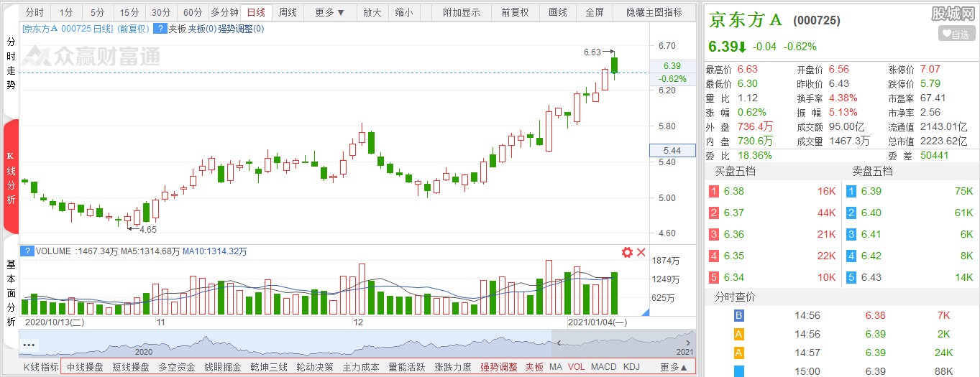Select 涨跌力度 indicator
The width and height of the screenshot is (980, 377).
[x=453, y=367]
